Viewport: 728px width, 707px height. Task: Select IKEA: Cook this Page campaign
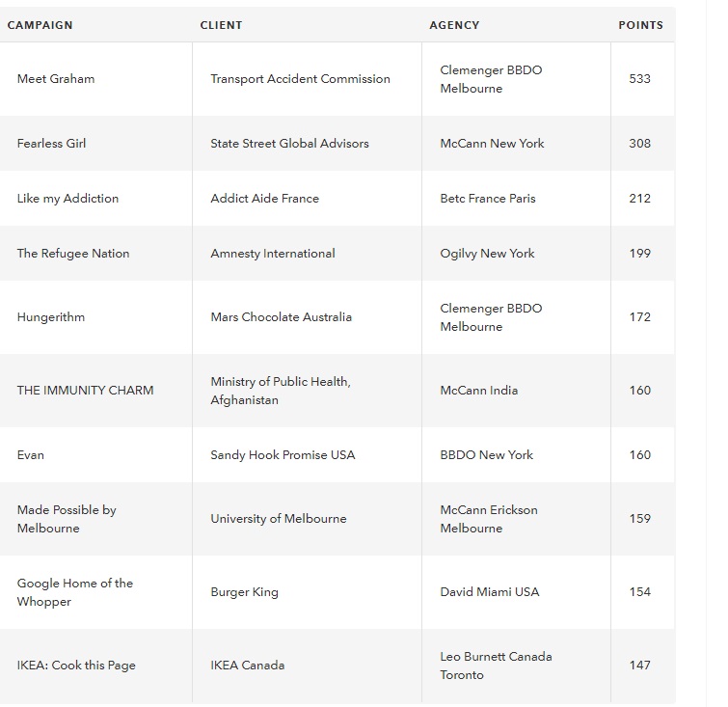point(76,666)
